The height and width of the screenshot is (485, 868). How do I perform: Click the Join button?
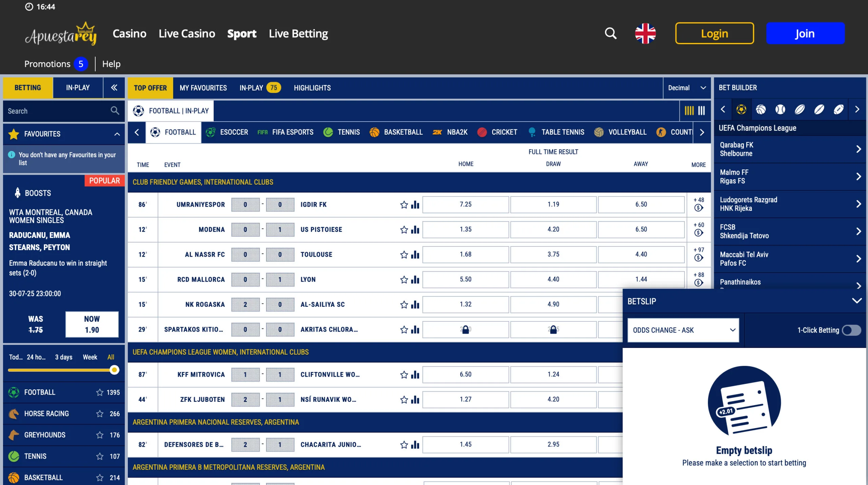point(805,33)
